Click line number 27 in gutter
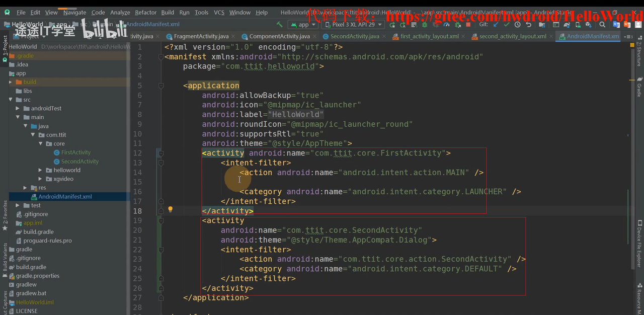644x315 pixels. pyautogui.click(x=137, y=297)
